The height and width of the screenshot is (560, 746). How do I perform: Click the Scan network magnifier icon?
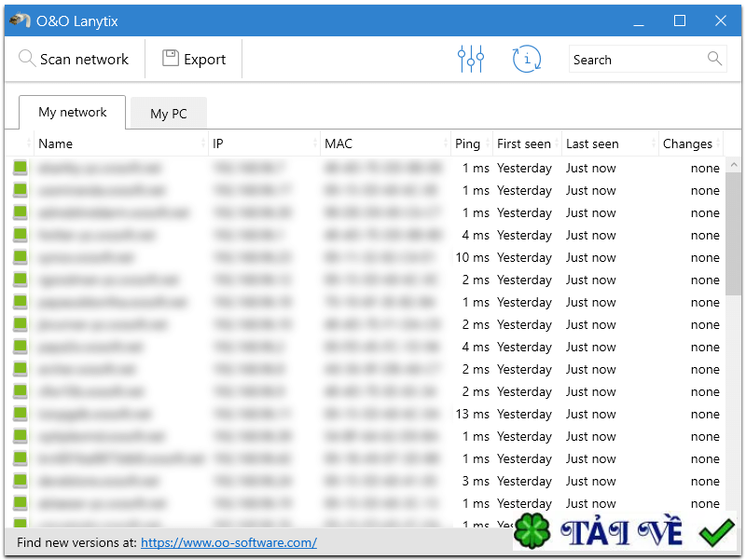[27, 59]
